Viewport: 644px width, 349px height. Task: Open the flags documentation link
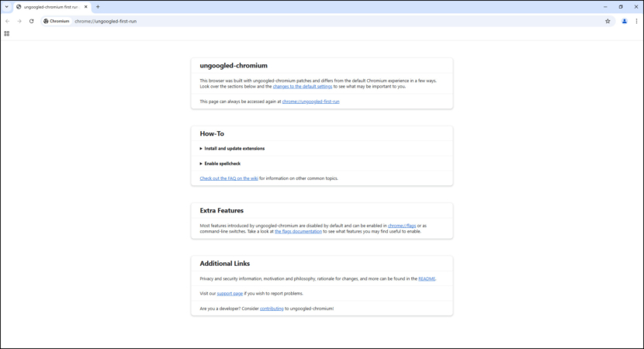[x=298, y=231]
